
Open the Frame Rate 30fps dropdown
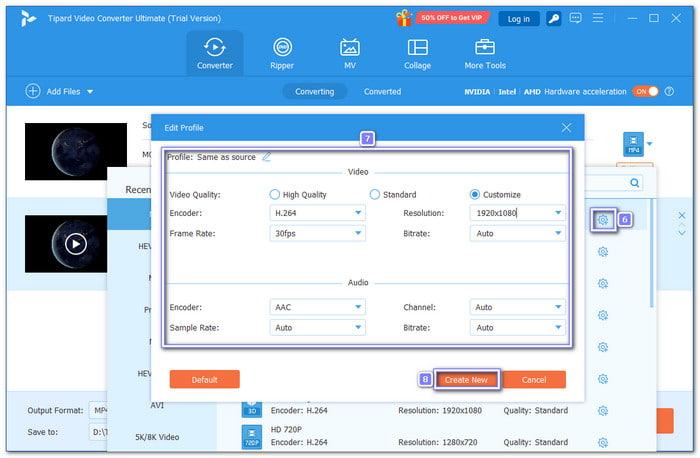point(317,232)
